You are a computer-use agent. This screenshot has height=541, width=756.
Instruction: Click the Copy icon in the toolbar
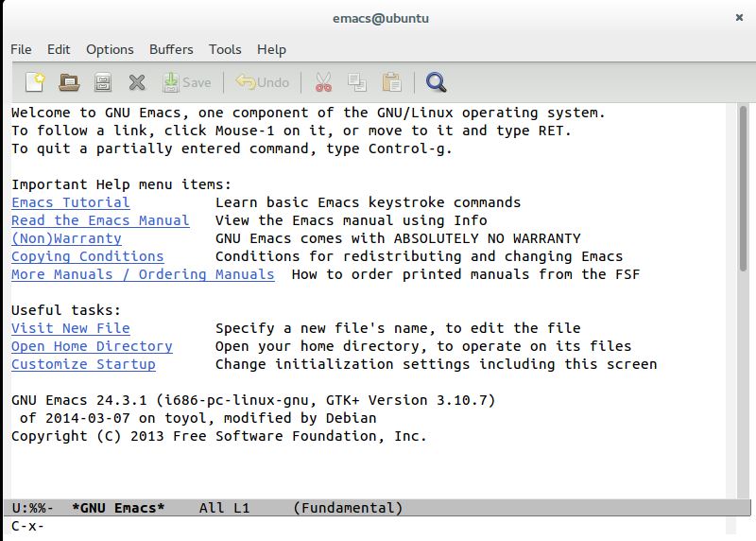pyautogui.click(x=357, y=82)
